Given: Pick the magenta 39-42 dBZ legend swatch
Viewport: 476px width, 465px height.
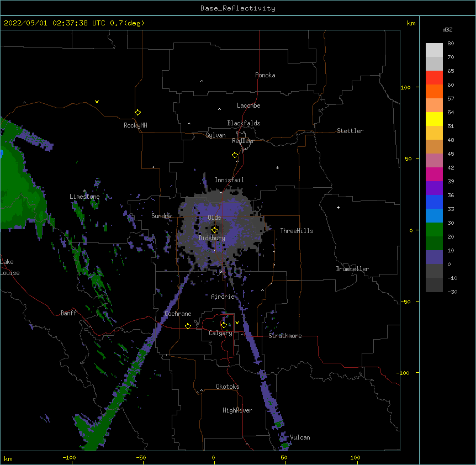Looking at the screenshot, I should 434,174.
